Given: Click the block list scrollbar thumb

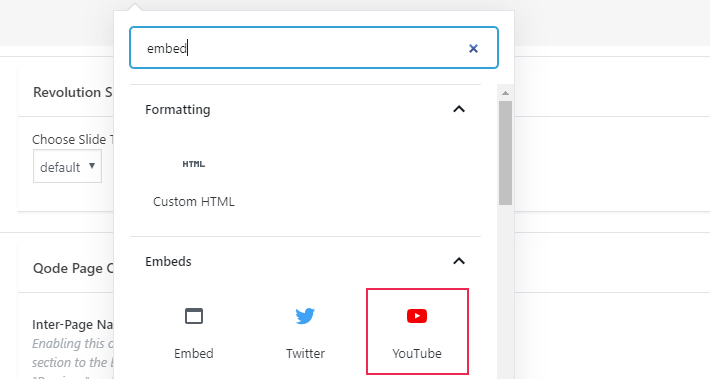Looking at the screenshot, I should pos(505,153).
